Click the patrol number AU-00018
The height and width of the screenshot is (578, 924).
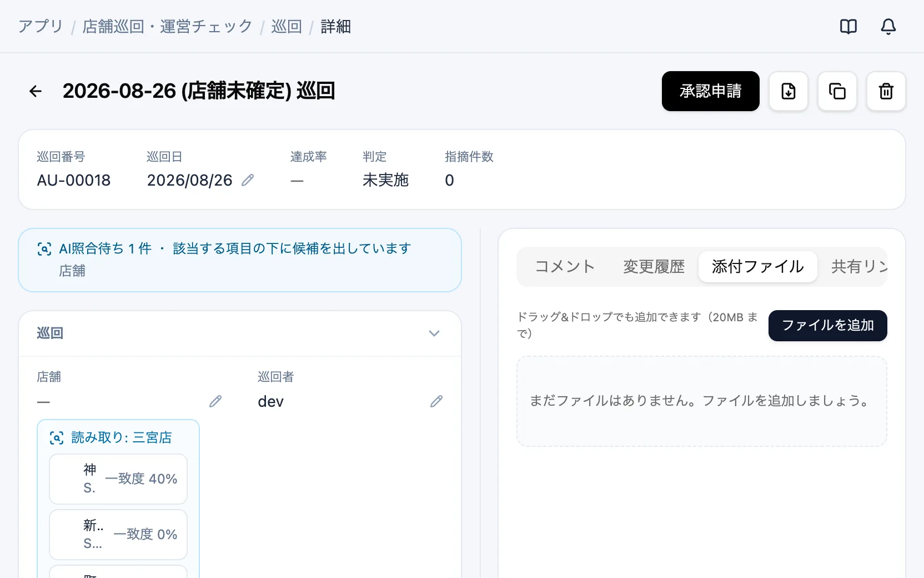[x=74, y=180]
